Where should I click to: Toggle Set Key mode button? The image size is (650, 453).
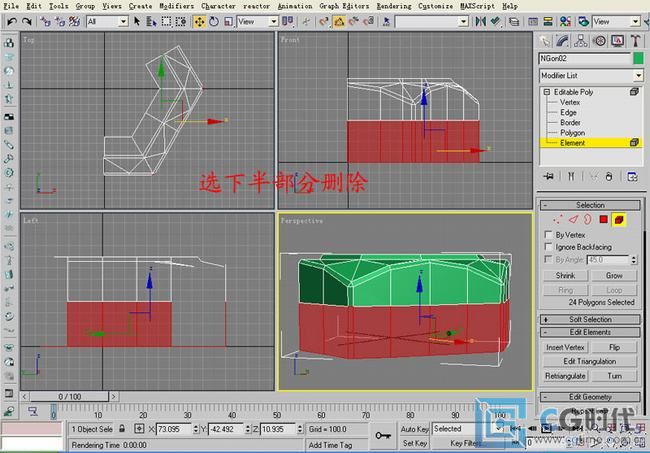point(414,443)
